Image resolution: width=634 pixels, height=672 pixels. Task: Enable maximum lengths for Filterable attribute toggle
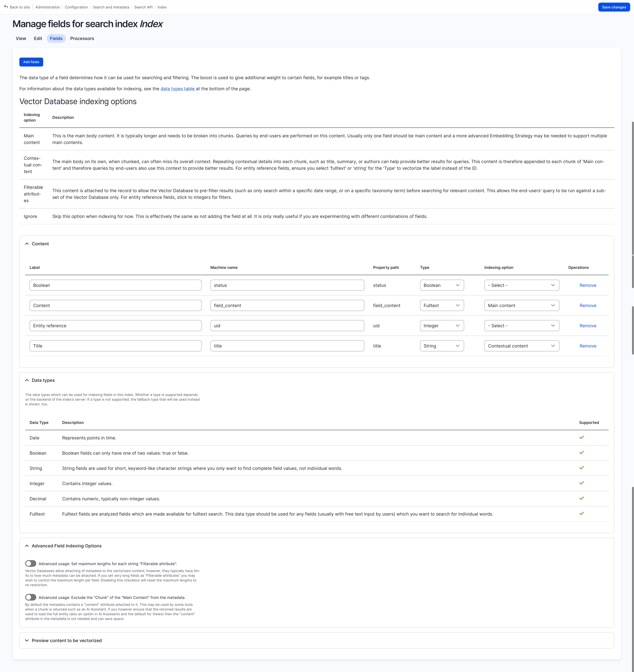(31, 563)
